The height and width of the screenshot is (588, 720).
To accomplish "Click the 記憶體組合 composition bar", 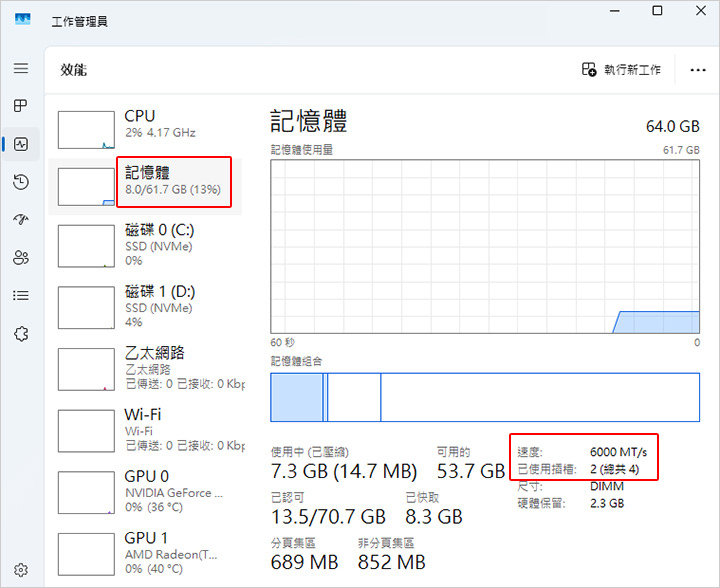I will click(485, 397).
